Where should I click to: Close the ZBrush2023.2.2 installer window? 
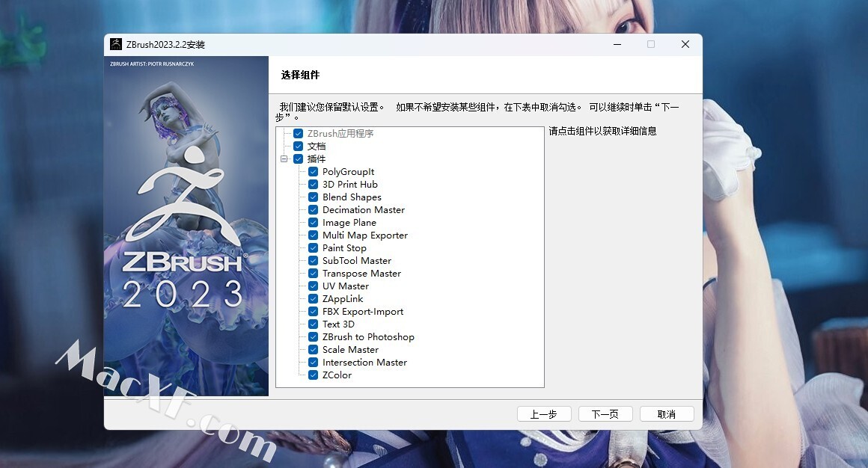coord(685,44)
